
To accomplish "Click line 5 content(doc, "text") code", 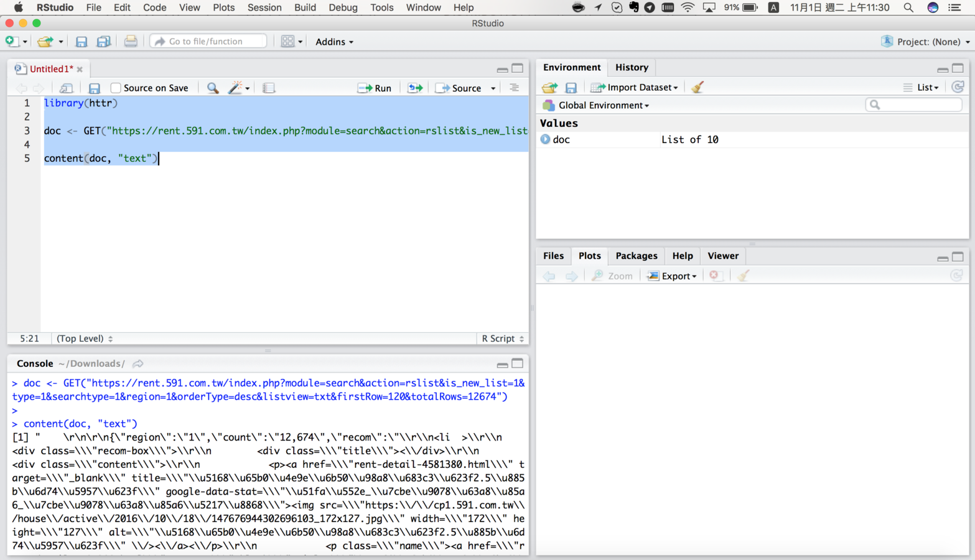I will pyautogui.click(x=101, y=158).
